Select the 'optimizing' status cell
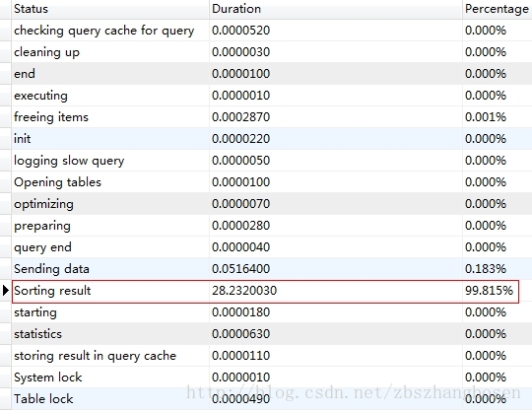Viewport: 532px width, 412px height. pos(110,204)
